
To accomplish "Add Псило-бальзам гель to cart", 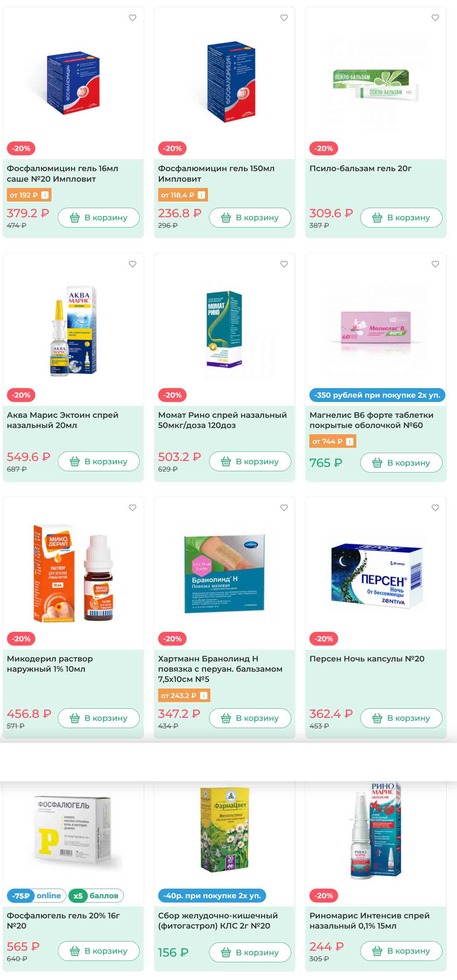I will [x=401, y=218].
